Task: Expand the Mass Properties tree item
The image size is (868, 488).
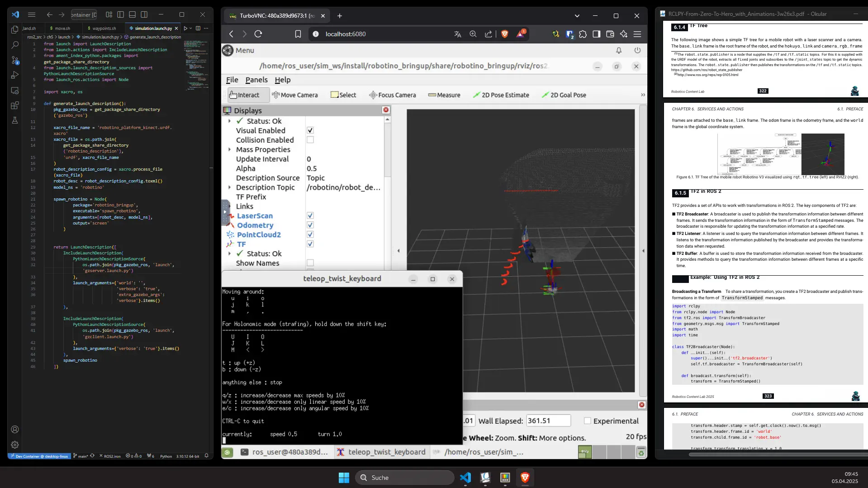Action: [230, 149]
